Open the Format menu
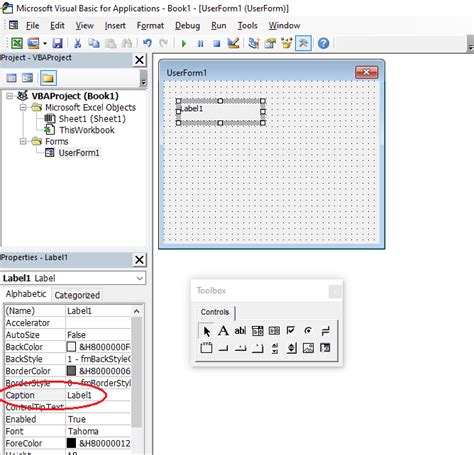Viewport: 474px width, 455px height. click(150, 25)
